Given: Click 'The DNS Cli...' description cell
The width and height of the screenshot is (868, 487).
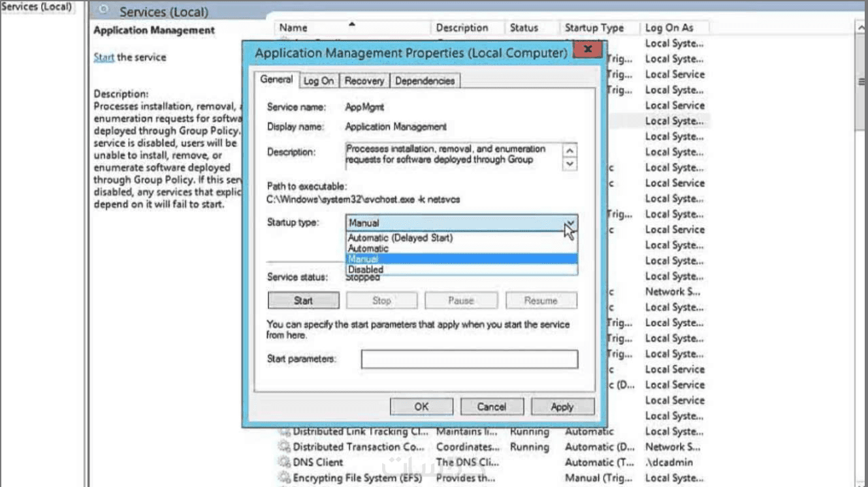Looking at the screenshot, I should click(x=467, y=463).
